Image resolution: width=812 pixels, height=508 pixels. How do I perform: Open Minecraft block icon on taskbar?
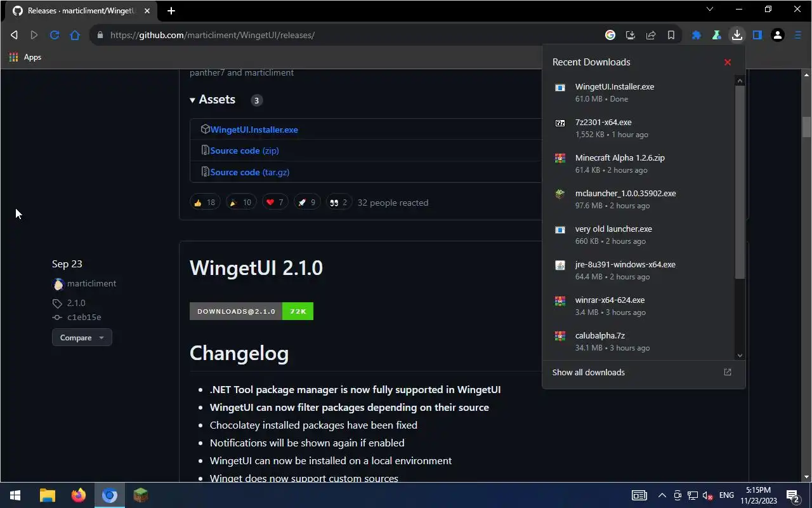coord(141,495)
